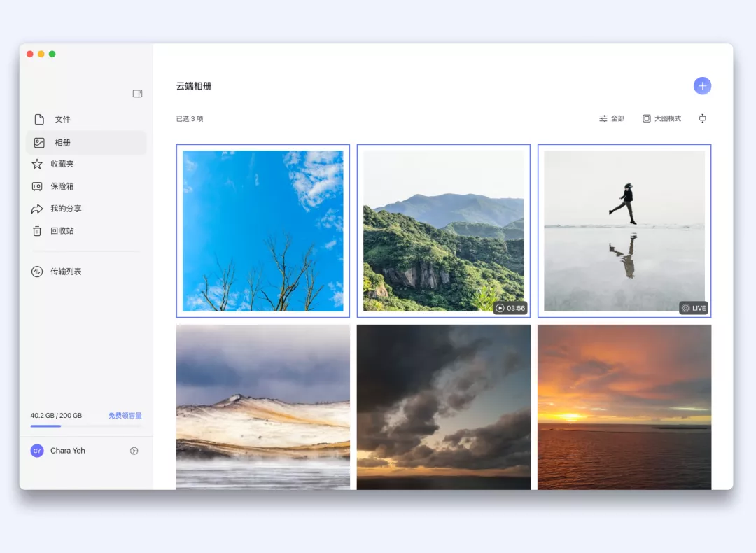This screenshot has width=756, height=553.
Task: Select the dark clouds photo
Action: pyautogui.click(x=444, y=407)
